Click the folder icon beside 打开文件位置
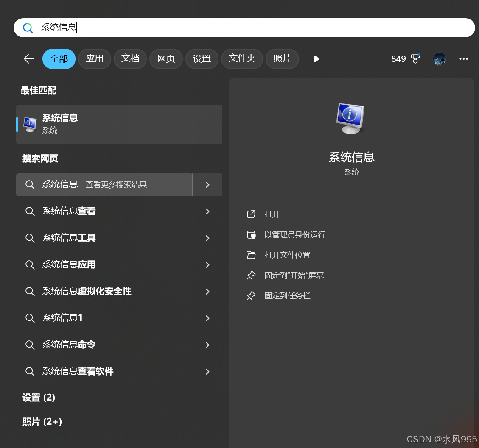The width and height of the screenshot is (479, 448). [x=251, y=255]
